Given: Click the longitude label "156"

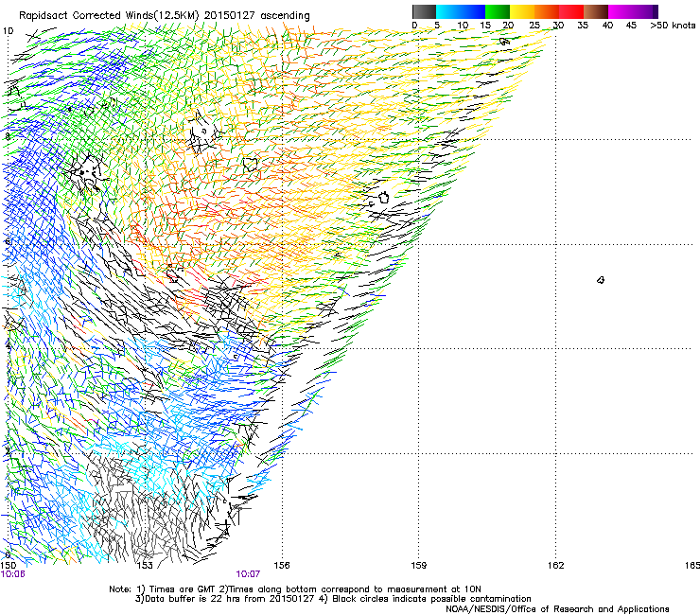Looking at the screenshot, I should (x=282, y=566).
